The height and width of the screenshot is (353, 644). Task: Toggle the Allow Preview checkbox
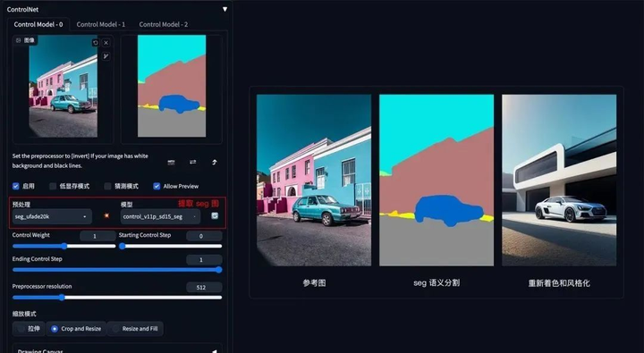point(157,187)
